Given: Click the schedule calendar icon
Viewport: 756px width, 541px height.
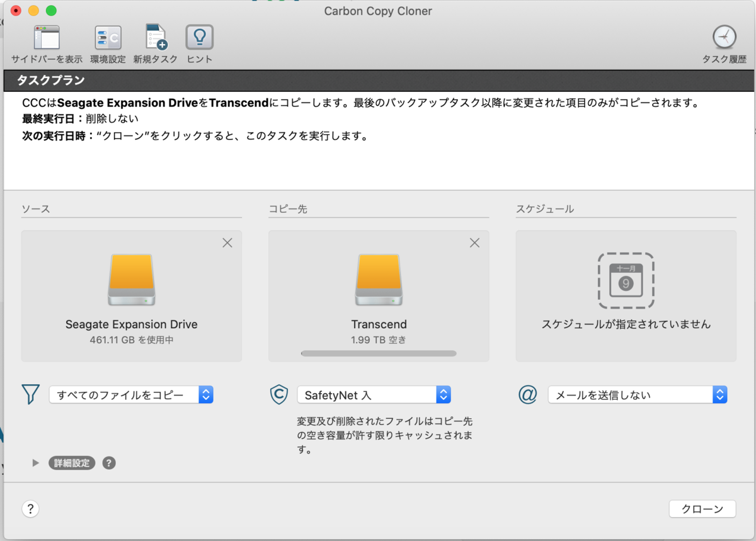Looking at the screenshot, I should click(626, 281).
